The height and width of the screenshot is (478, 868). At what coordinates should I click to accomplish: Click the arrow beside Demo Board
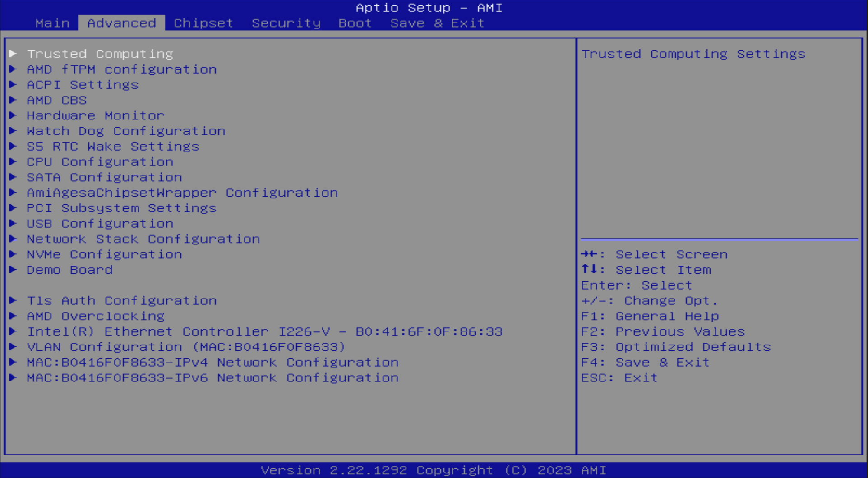13,269
